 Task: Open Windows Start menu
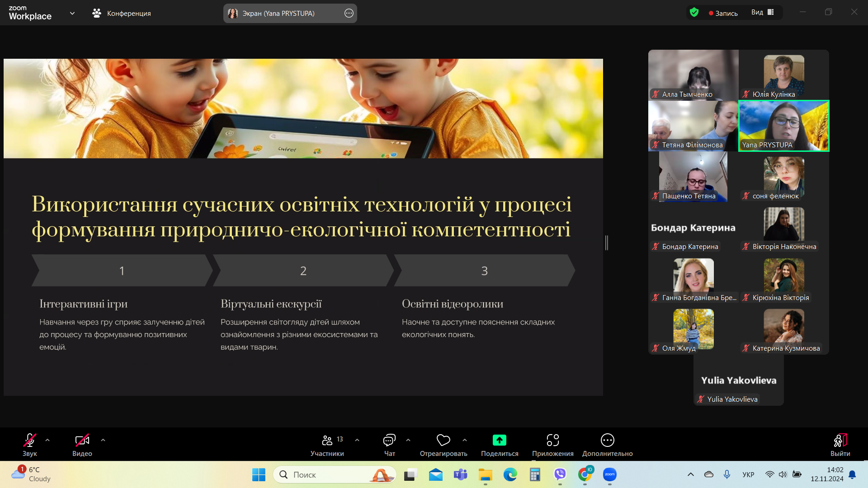[x=259, y=474]
